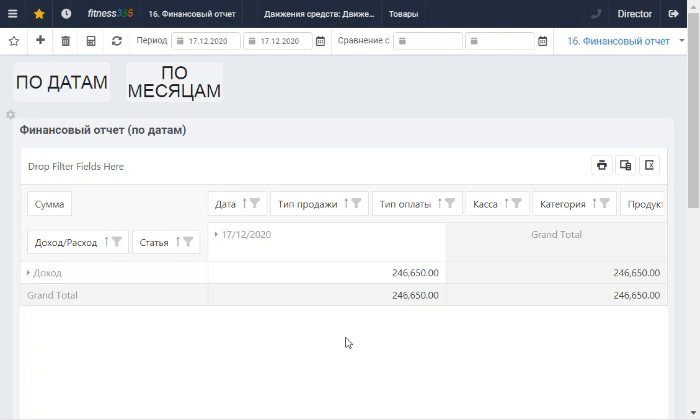This screenshot has width=700, height=420.
Task: Sort by the Тип продажи field arrow
Action: [346, 204]
